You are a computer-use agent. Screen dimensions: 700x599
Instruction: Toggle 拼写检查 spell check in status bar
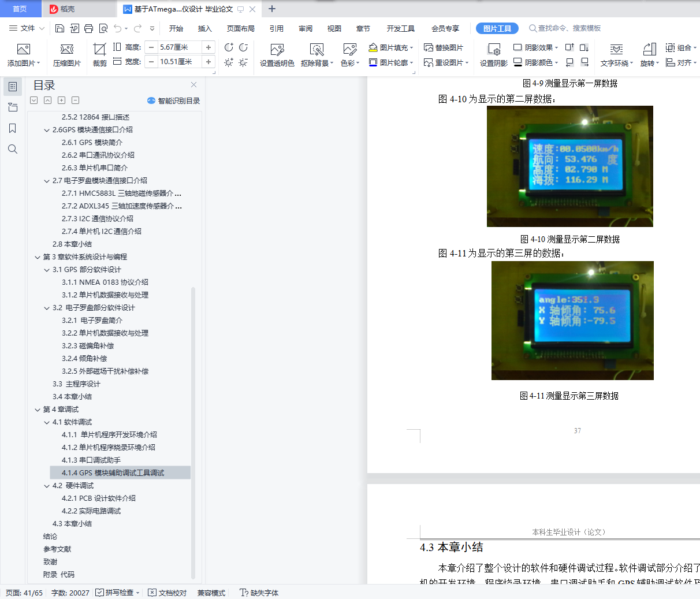(x=116, y=593)
